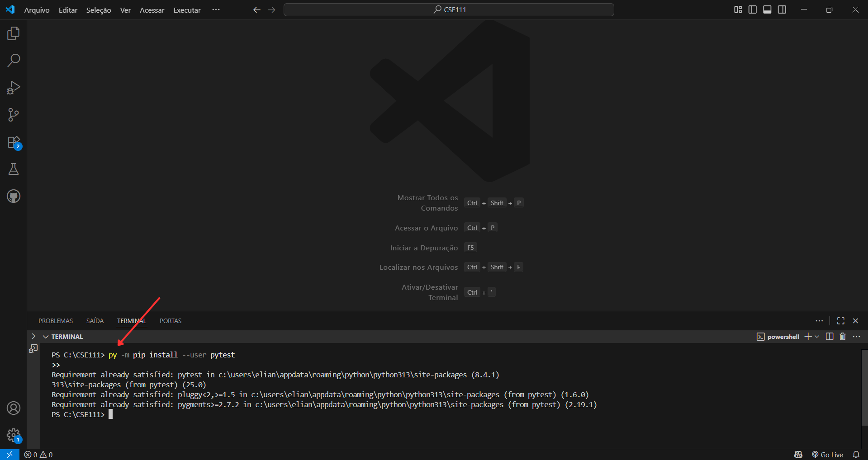The image size is (868, 460).
Task: Open the Arquivo menu
Action: coord(37,10)
